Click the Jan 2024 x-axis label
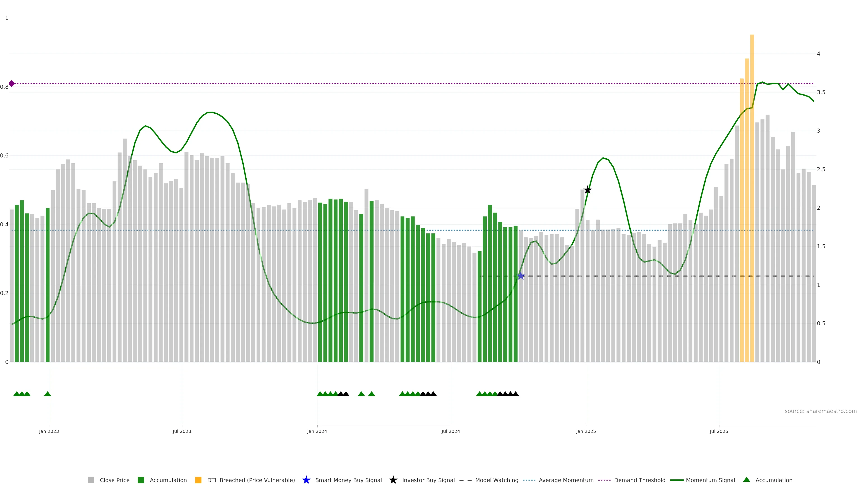 coord(317,431)
